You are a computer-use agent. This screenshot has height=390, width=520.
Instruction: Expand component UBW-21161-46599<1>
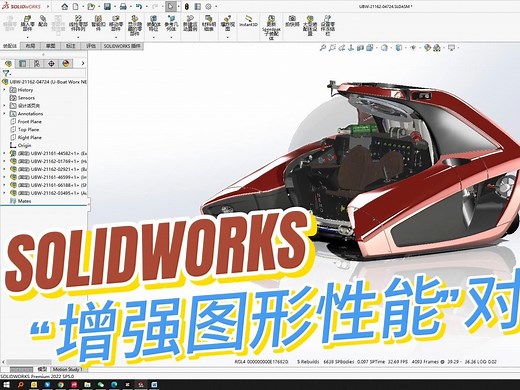click(x=4, y=177)
